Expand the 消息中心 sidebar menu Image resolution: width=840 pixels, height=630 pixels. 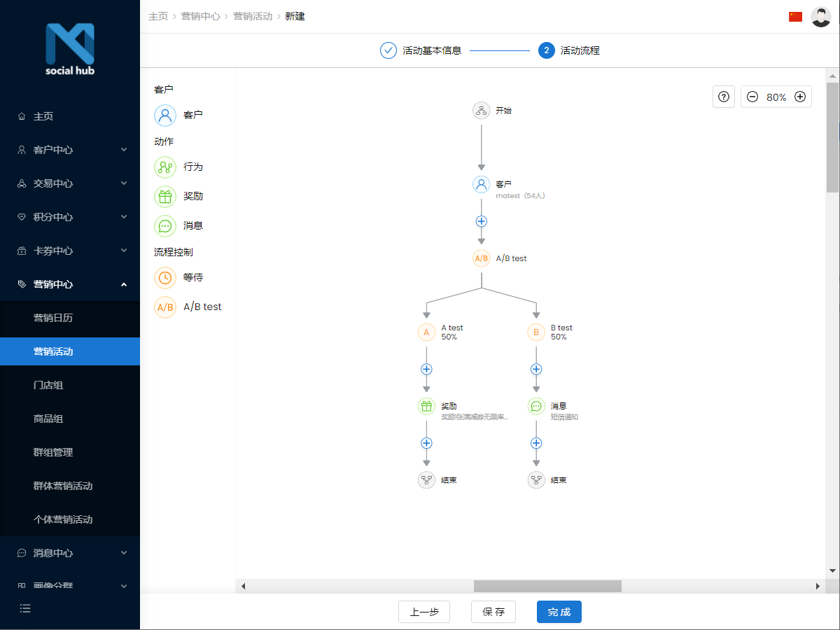tap(70, 552)
